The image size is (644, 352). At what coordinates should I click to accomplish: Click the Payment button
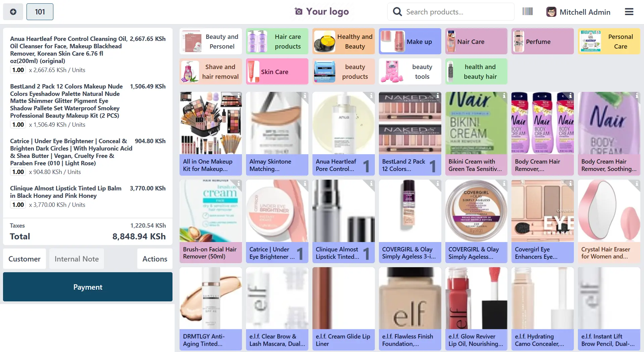(x=88, y=287)
